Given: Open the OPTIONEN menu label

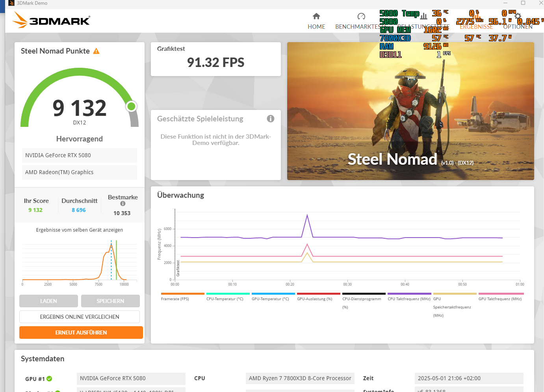Looking at the screenshot, I should [518, 27].
